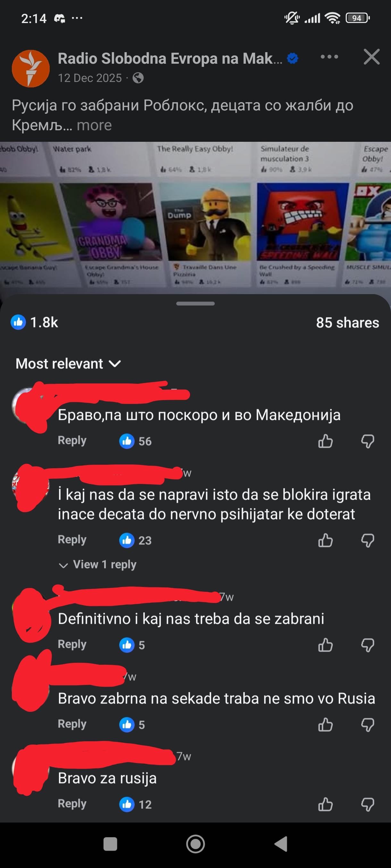Thumbs-up the 'Bravo za rusija' comment
Viewport: 391px width, 868px height.
[325, 805]
